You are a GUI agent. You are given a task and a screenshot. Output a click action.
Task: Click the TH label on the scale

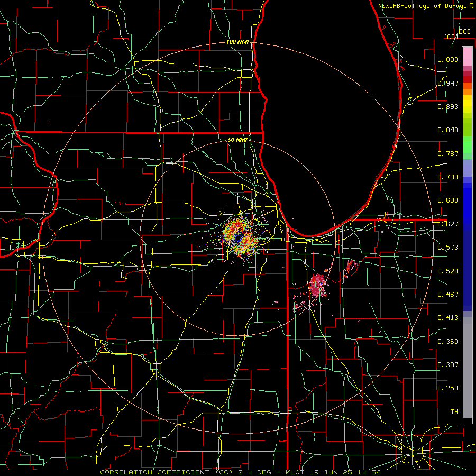pyautogui.click(x=454, y=412)
